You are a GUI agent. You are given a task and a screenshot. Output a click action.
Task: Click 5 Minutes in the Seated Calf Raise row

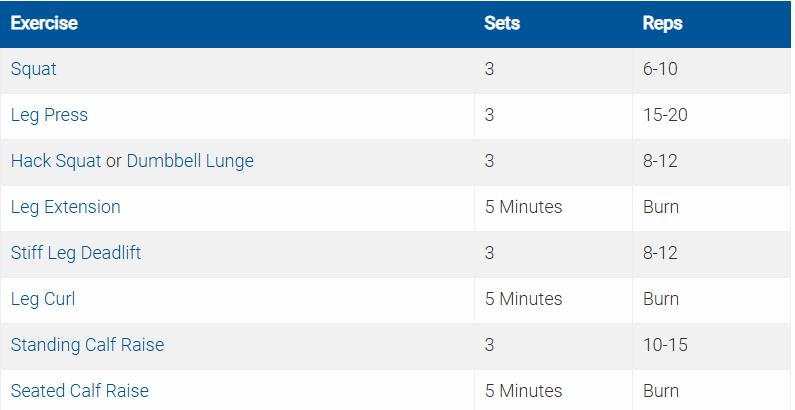pyautogui.click(x=523, y=391)
